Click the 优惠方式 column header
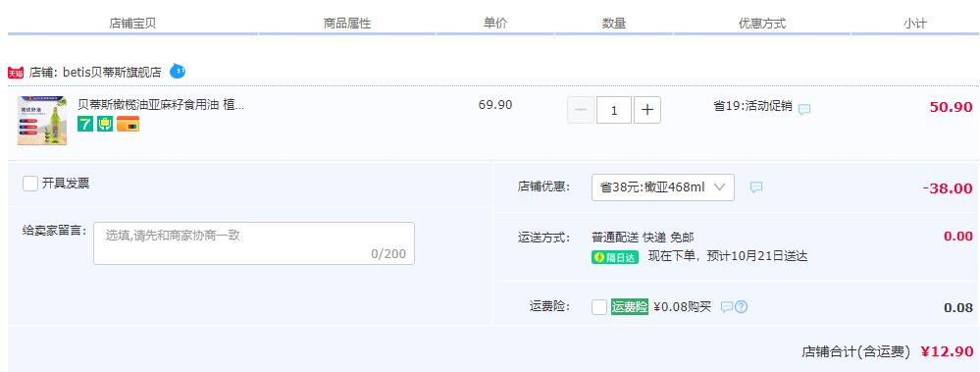 coord(762,24)
